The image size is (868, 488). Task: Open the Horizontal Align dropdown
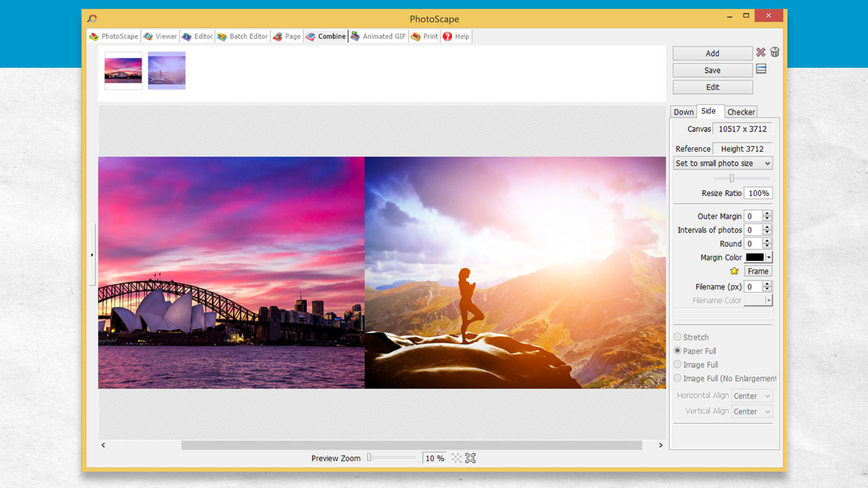click(x=752, y=396)
